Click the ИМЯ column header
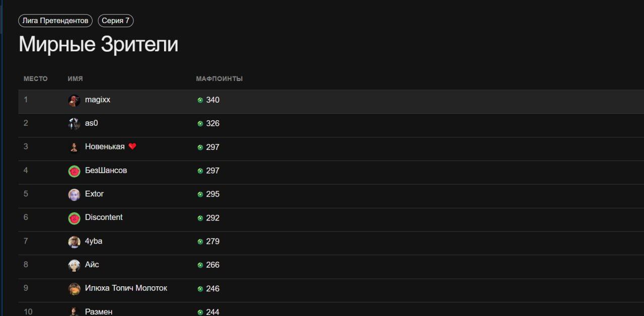The height and width of the screenshot is (316, 644). click(75, 79)
